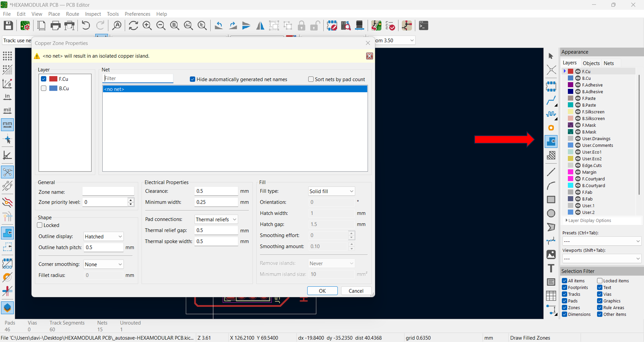The height and width of the screenshot is (342, 644).
Task: Refresh the view with the Refresh icon
Action: pos(133,25)
